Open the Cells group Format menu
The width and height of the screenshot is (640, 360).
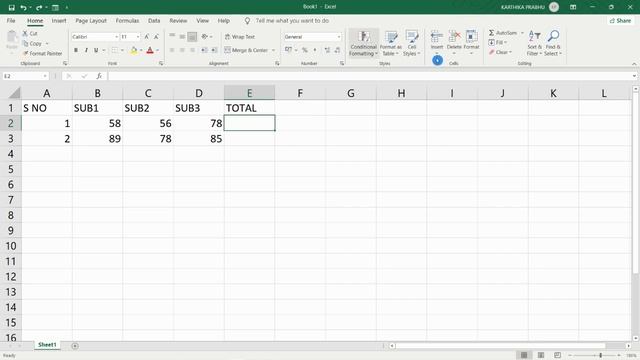(471, 43)
